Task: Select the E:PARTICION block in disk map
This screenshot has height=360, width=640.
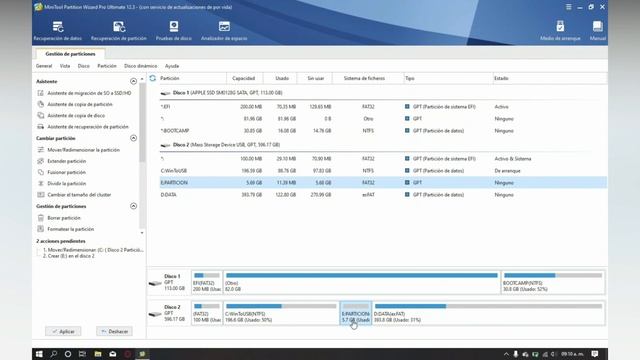Action: tap(356, 313)
